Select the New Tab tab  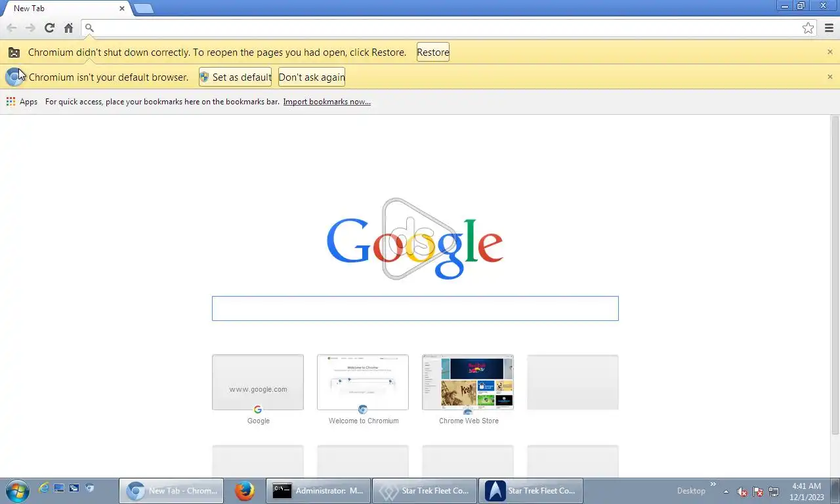pyautogui.click(x=65, y=9)
